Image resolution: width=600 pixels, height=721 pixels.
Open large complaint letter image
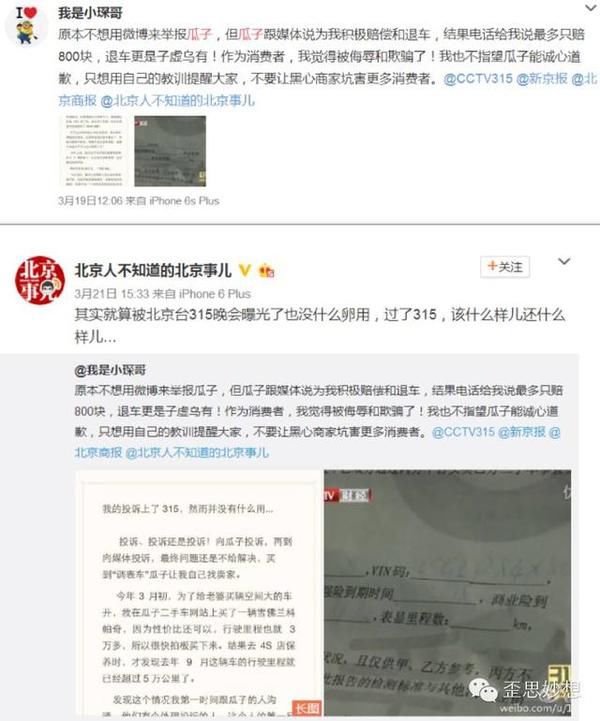(x=199, y=592)
